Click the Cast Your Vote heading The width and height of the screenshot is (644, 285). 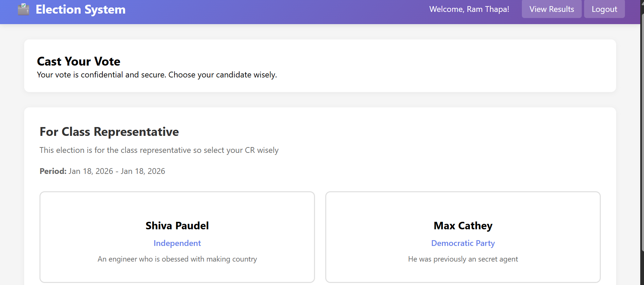pos(79,61)
